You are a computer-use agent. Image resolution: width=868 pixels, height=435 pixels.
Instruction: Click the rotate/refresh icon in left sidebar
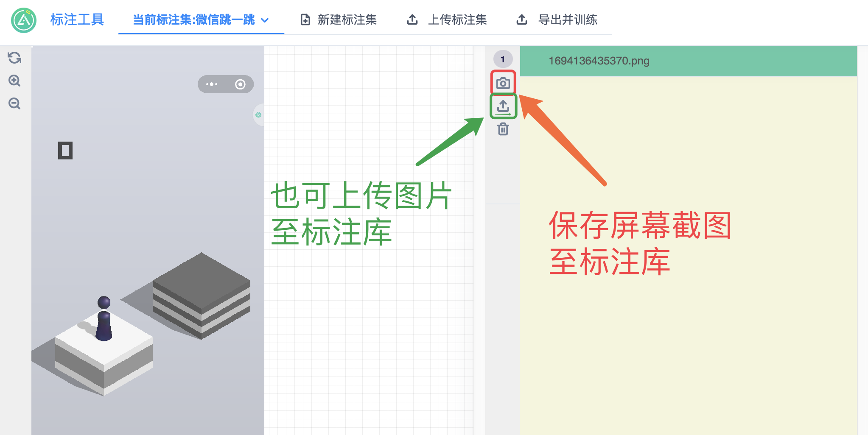(x=15, y=58)
